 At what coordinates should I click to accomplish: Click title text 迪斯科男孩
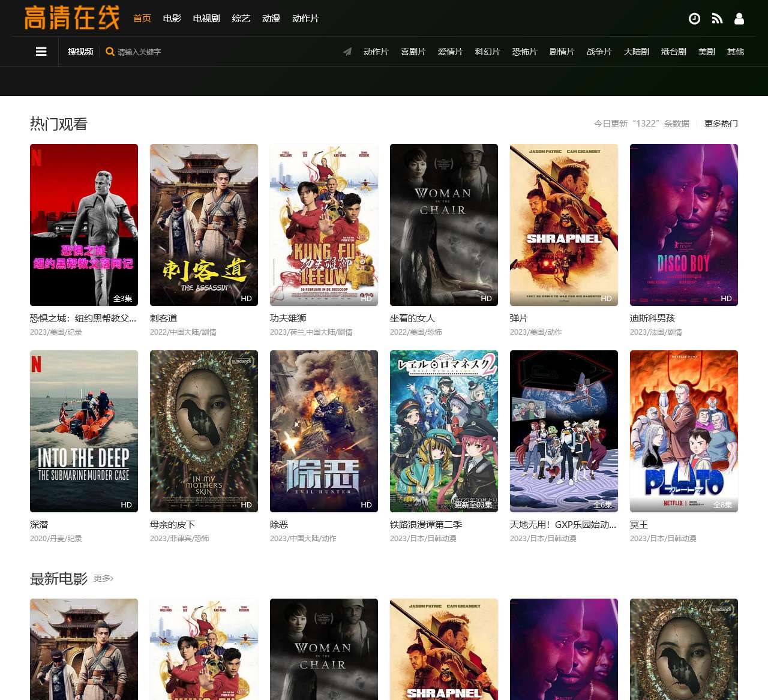pyautogui.click(x=653, y=319)
